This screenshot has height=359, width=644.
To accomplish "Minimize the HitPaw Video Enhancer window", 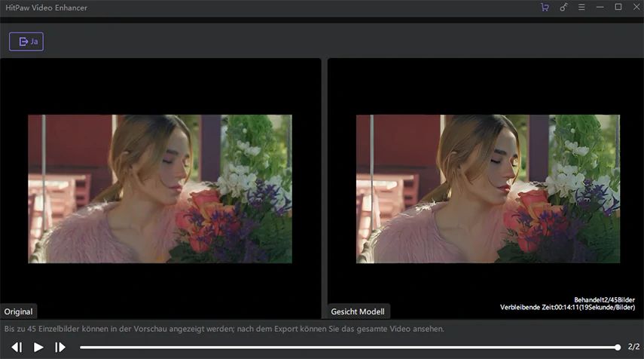I will pos(600,8).
